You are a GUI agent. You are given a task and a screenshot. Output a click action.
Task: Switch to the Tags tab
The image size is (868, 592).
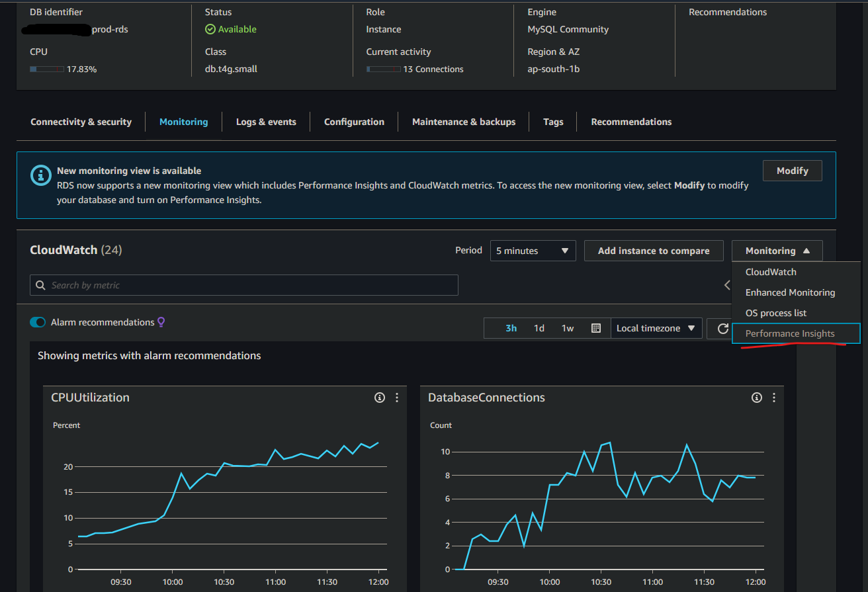pos(553,122)
